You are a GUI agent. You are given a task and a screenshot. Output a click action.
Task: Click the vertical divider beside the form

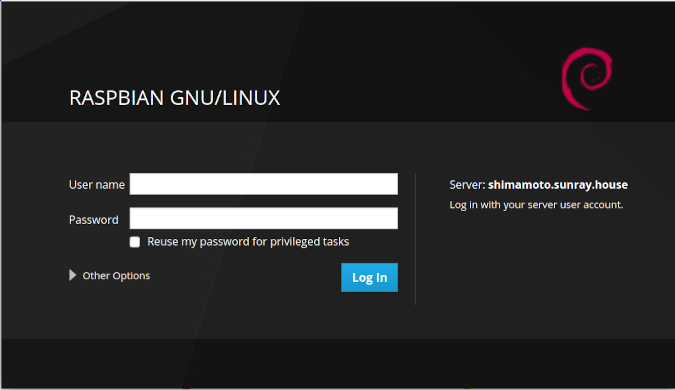(x=415, y=239)
